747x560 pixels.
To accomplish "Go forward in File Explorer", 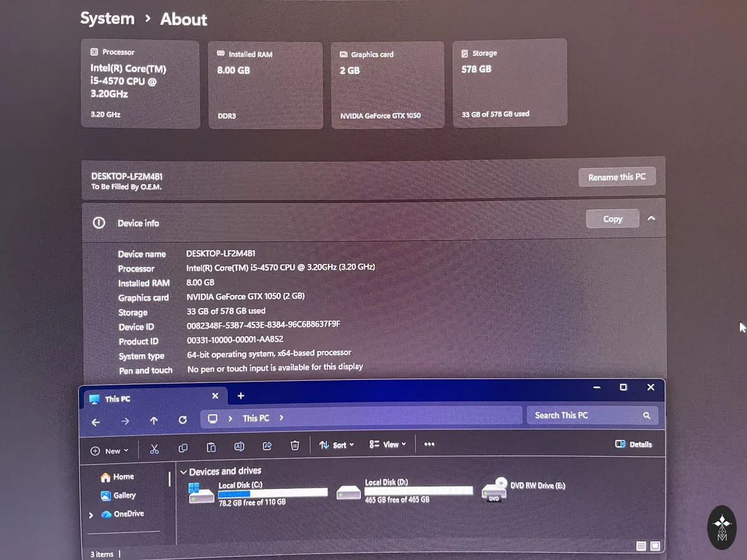I will pos(125,421).
